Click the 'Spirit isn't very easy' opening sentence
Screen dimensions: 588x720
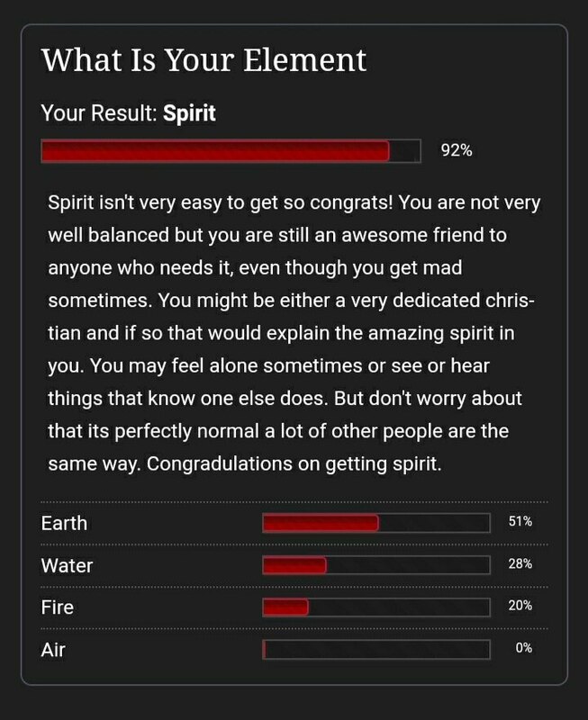click(221, 202)
